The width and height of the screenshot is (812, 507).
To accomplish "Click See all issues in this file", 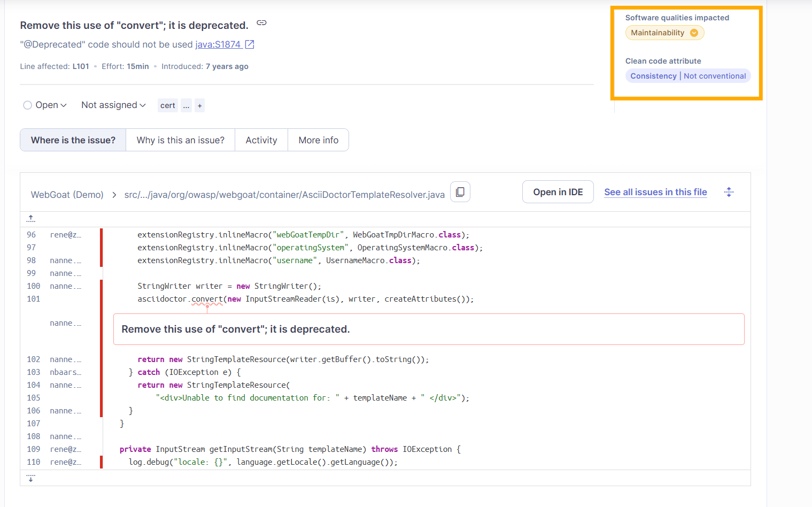I will (656, 192).
